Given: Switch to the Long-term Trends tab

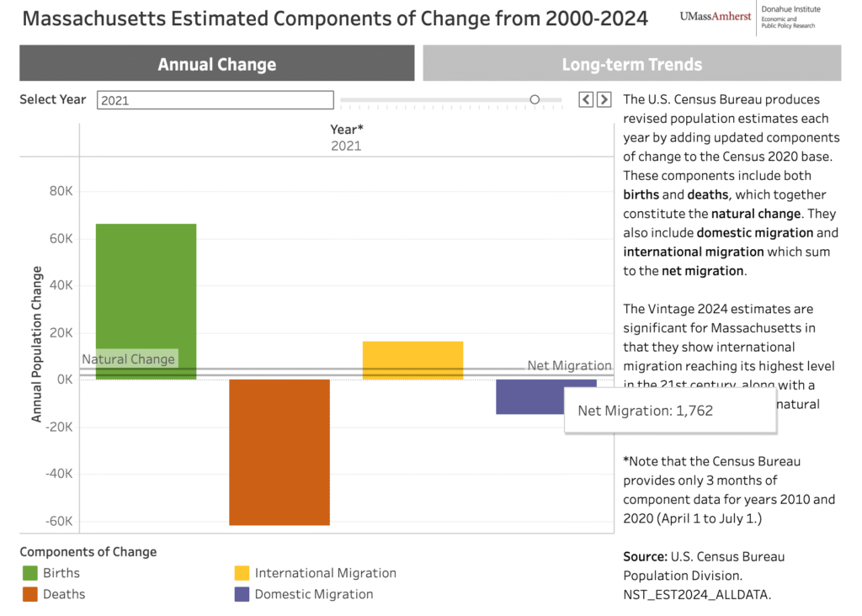Looking at the screenshot, I should pos(631,63).
